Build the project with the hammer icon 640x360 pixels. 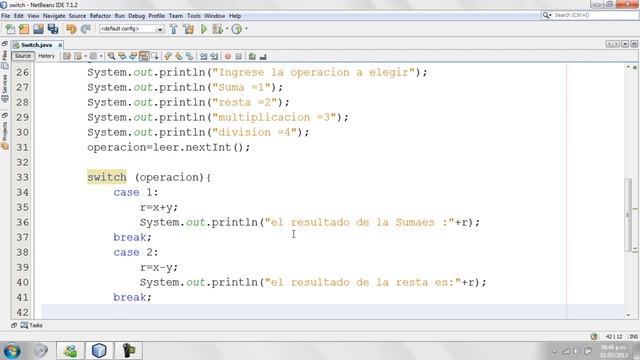pos(174,29)
